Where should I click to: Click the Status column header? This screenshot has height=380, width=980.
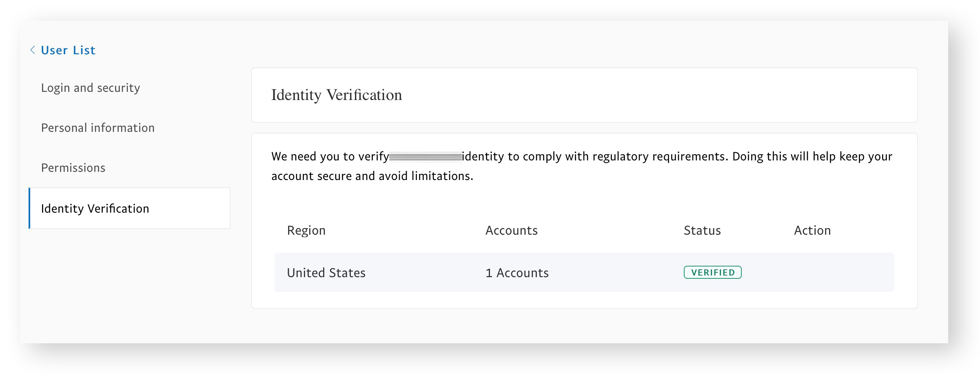(702, 230)
